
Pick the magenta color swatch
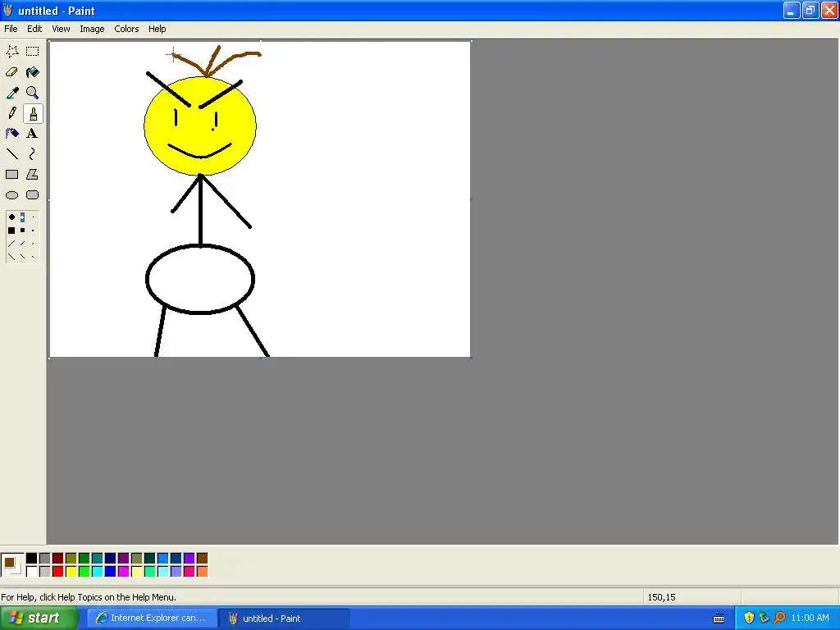coord(123,572)
